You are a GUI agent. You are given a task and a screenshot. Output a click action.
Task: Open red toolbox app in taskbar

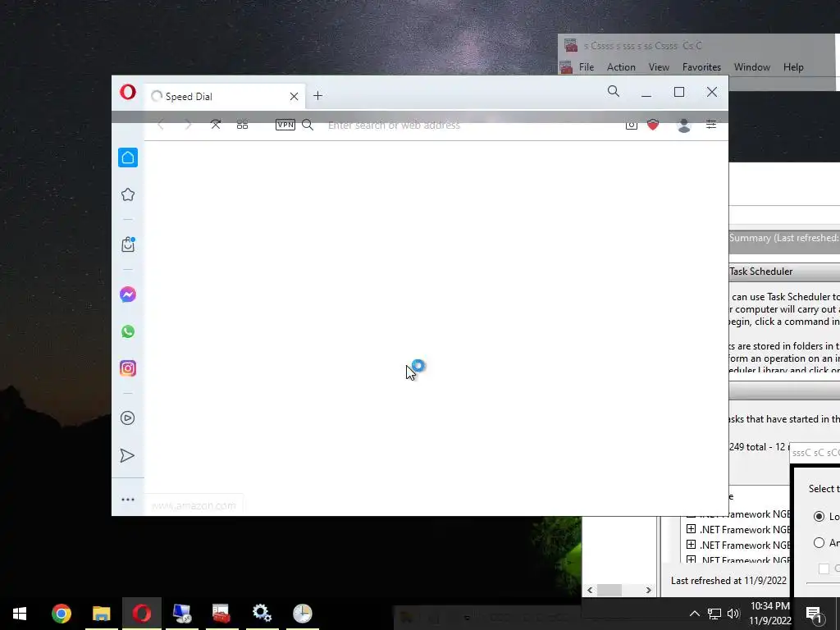click(x=221, y=614)
